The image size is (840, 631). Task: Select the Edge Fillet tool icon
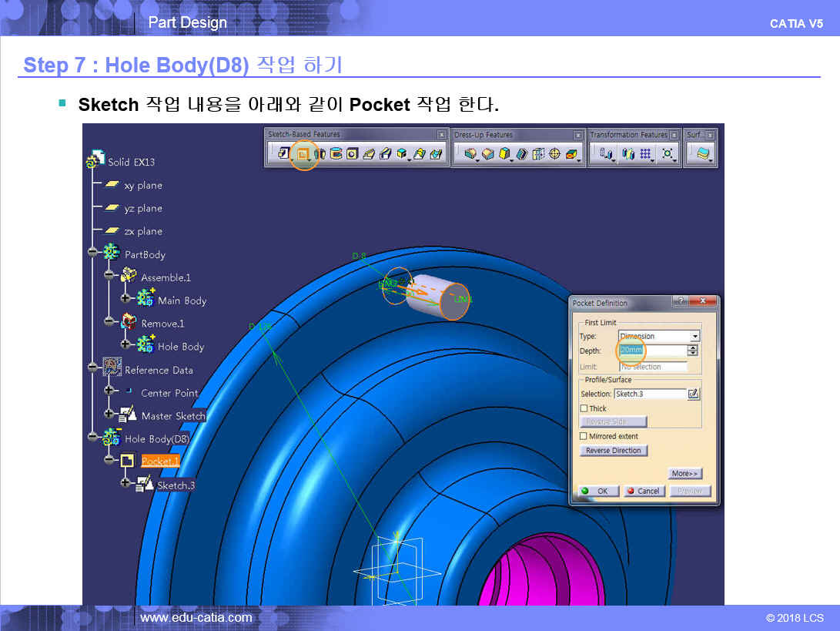point(470,154)
